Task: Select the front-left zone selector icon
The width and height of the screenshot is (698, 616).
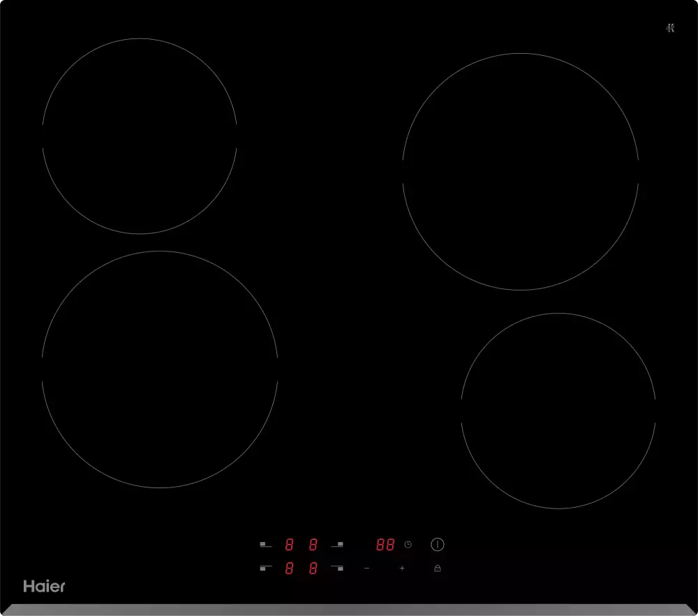Action: [x=266, y=568]
